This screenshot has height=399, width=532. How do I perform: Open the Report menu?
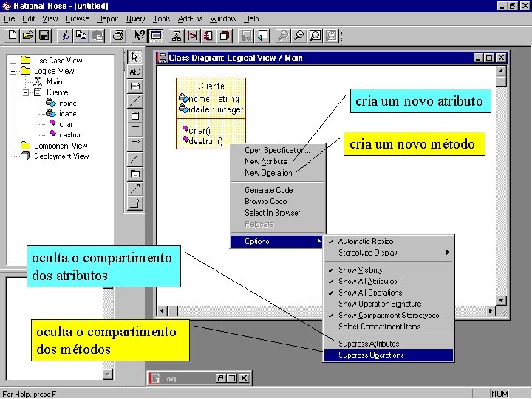pos(108,18)
